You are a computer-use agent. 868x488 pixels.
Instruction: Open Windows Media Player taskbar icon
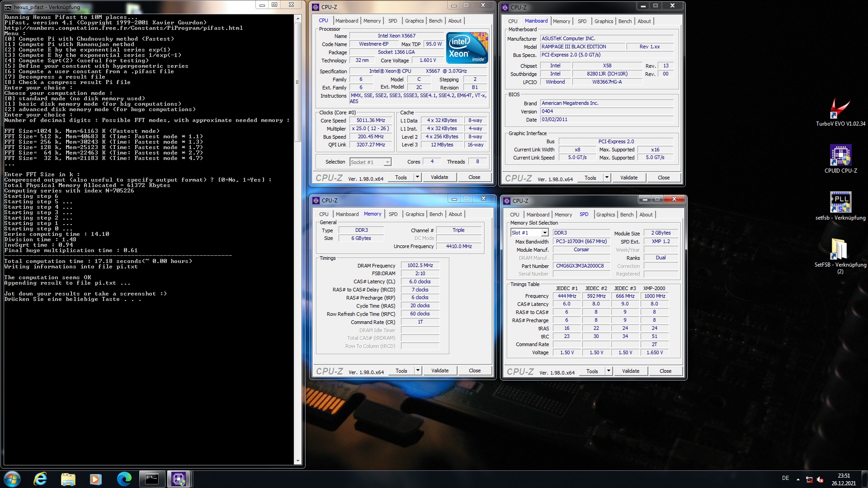[96, 479]
